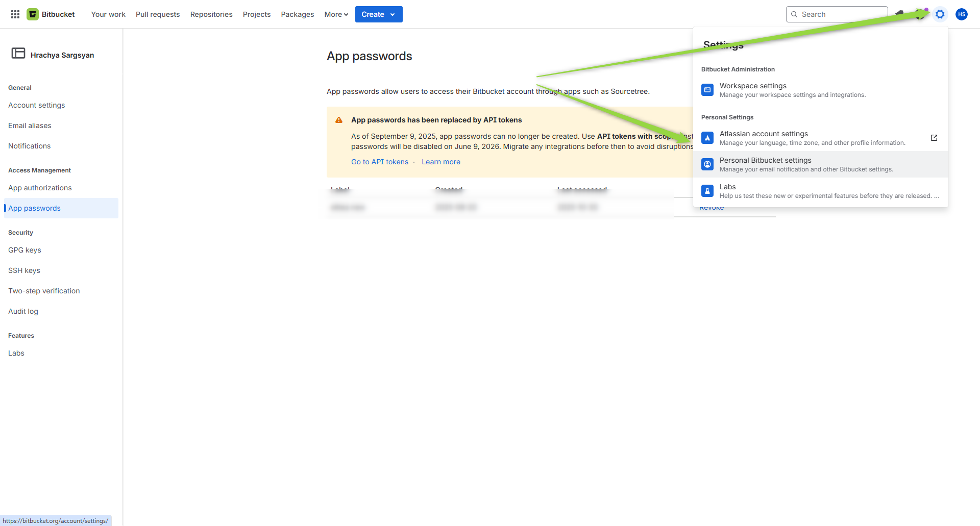Click external link icon for Atlassian account
Viewport: 980px width, 526px height.
point(934,138)
